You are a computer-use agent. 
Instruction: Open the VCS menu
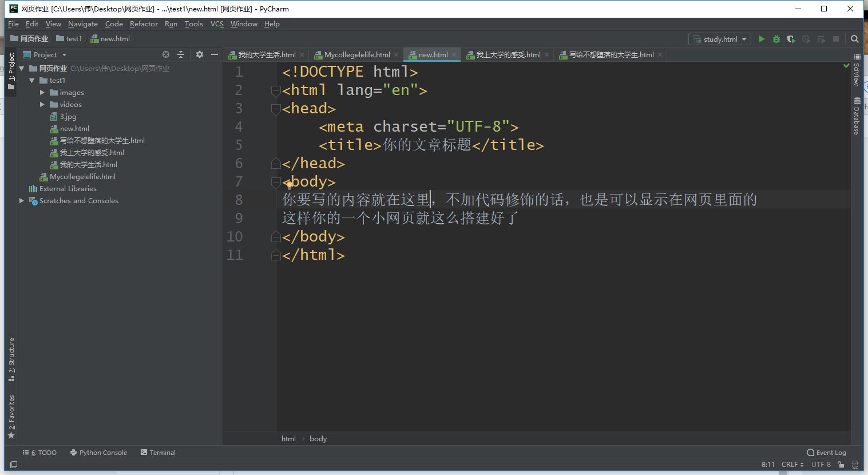tap(216, 24)
